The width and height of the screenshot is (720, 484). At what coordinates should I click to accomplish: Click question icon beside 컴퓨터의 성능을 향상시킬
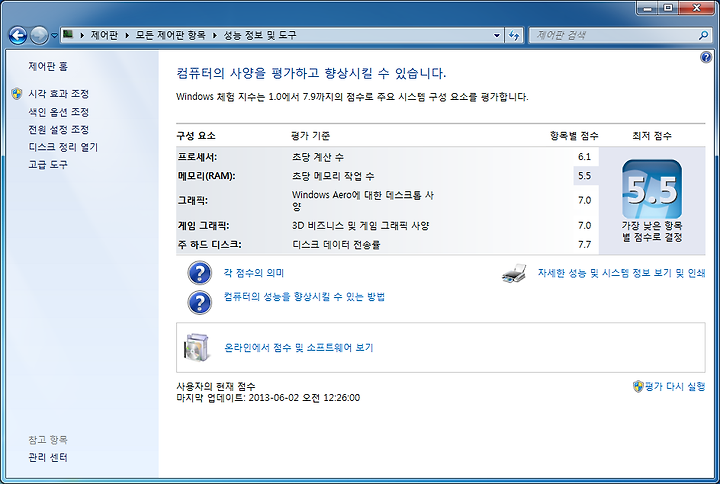(x=200, y=303)
